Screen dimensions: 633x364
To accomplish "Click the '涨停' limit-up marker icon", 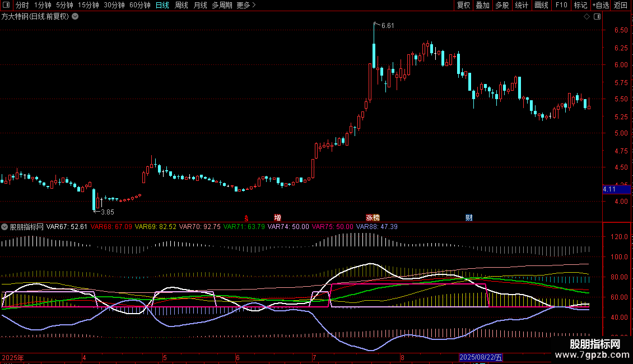I will point(373,217).
